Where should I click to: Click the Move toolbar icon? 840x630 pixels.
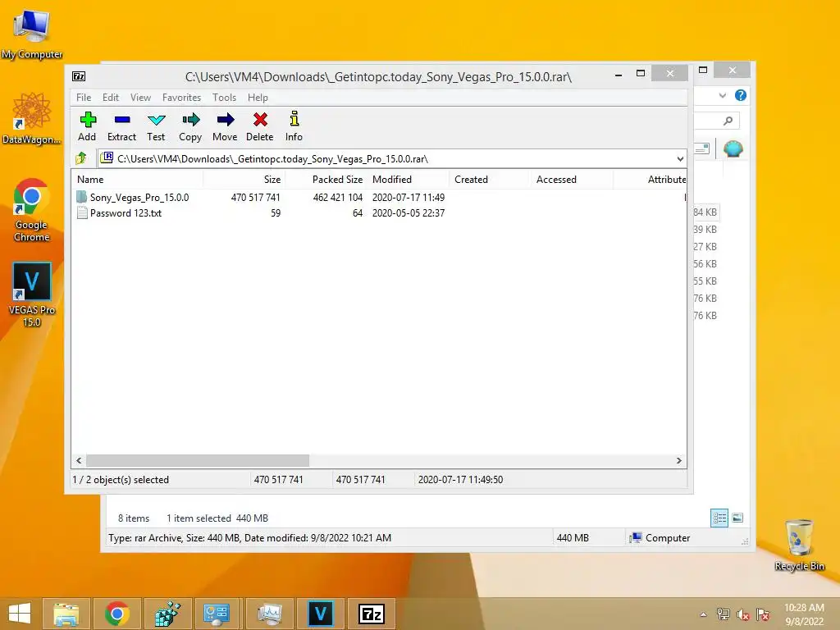[x=225, y=120]
